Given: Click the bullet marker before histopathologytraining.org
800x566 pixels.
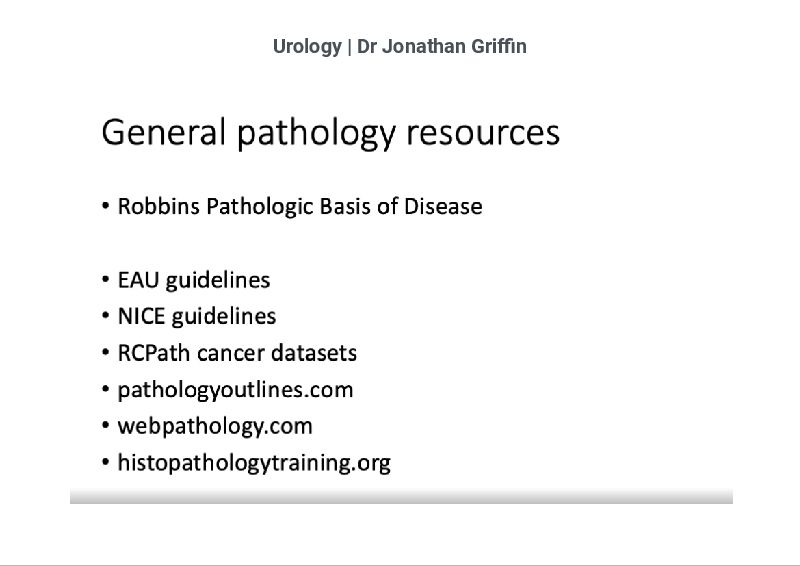Looking at the screenshot, I should (x=106, y=463).
